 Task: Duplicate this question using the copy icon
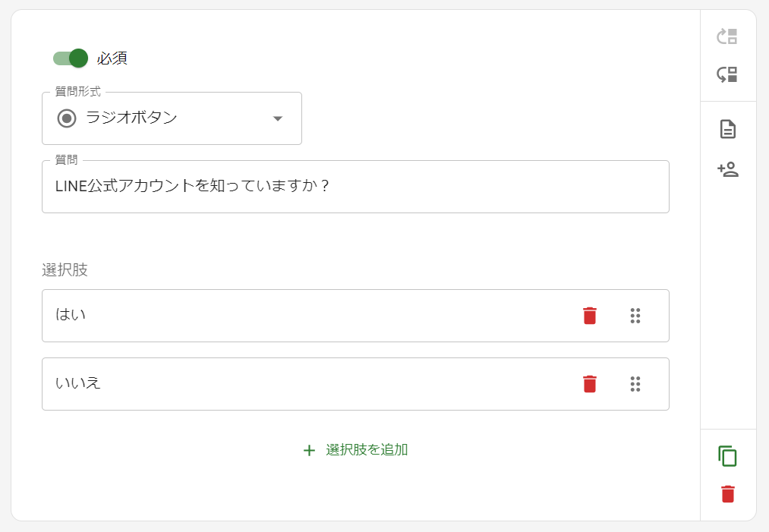tap(728, 456)
